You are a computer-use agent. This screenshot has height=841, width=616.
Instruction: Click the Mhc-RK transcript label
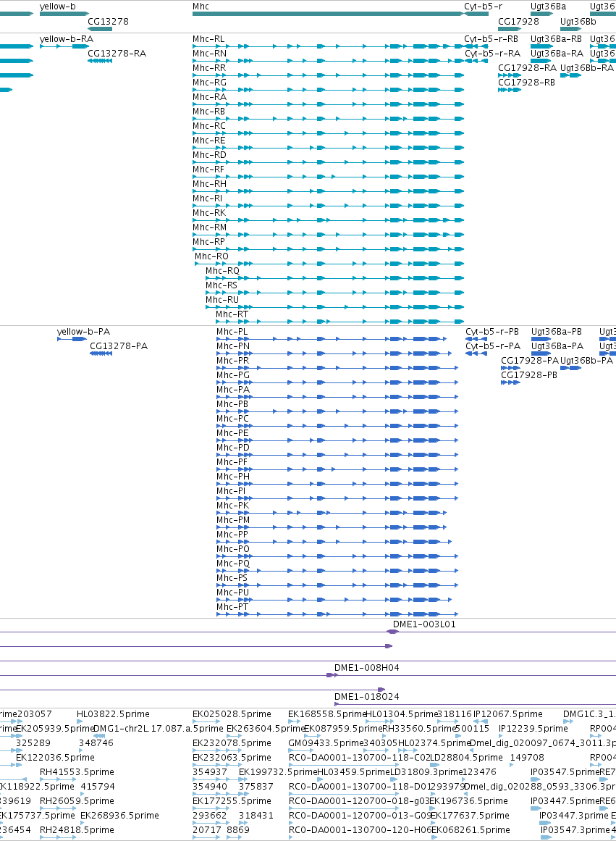(209, 213)
